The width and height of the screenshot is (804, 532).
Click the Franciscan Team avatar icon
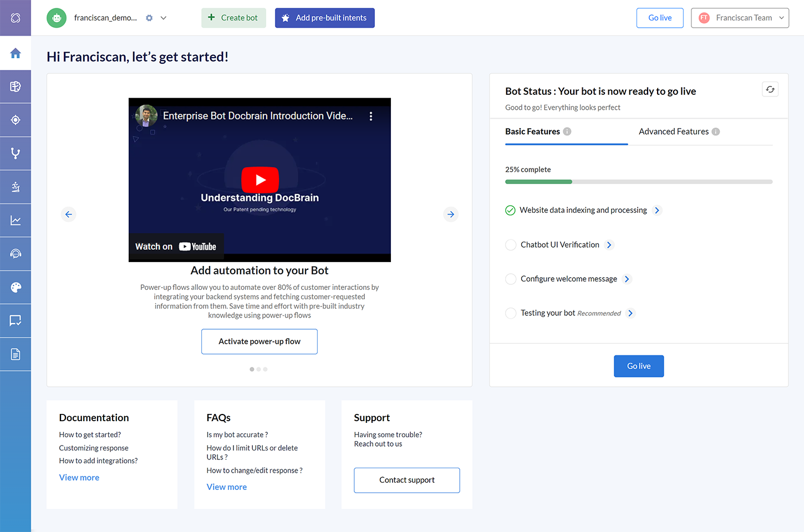(704, 18)
